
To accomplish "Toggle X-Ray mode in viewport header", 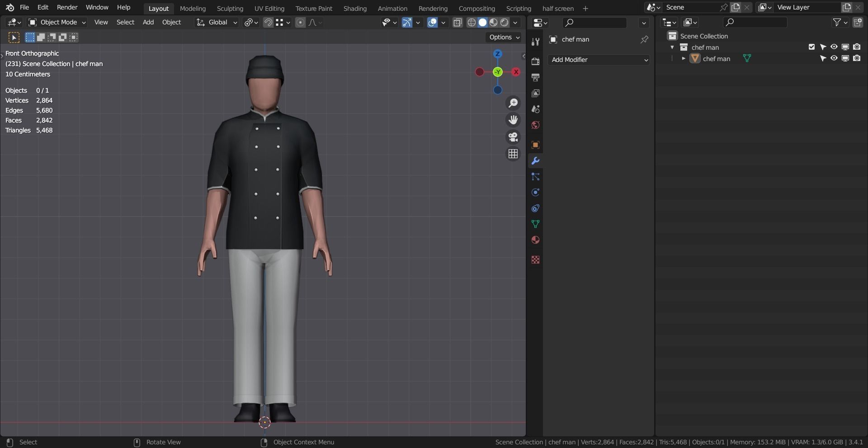I will point(458,23).
